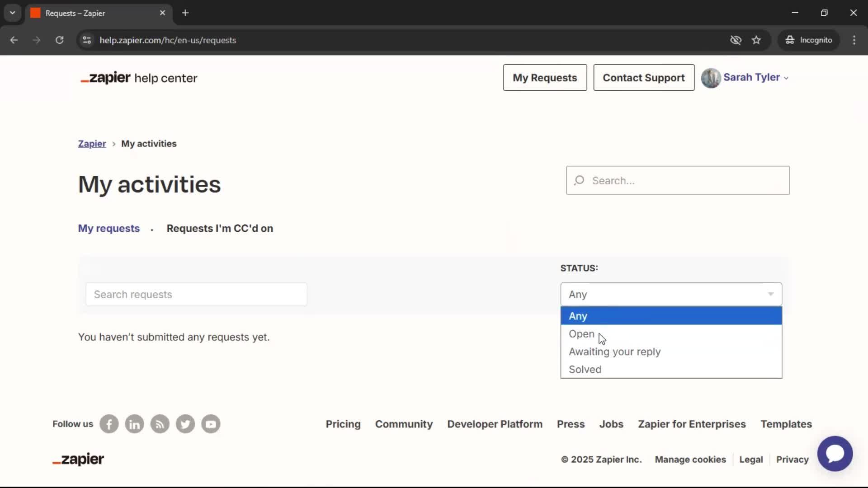Click the footer Zapier logo
868x488 pixels.
(78, 459)
